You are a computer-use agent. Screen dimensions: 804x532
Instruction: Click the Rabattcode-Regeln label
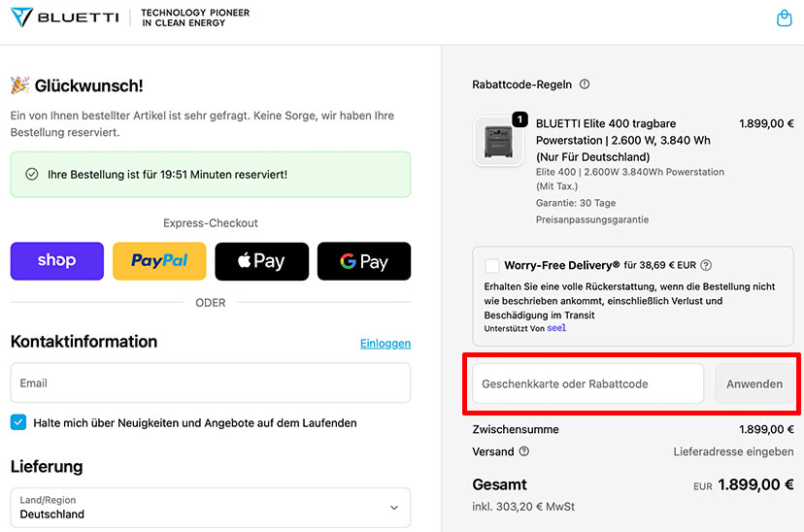[x=522, y=84]
